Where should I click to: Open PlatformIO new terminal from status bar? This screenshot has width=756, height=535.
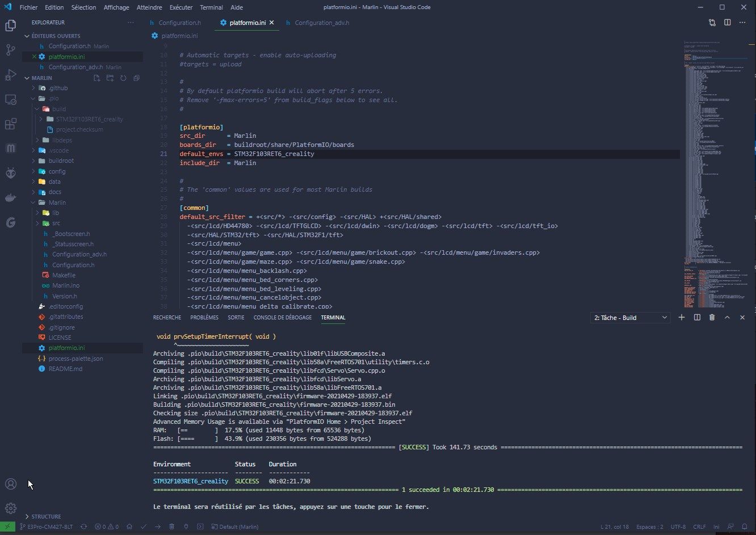(200, 527)
